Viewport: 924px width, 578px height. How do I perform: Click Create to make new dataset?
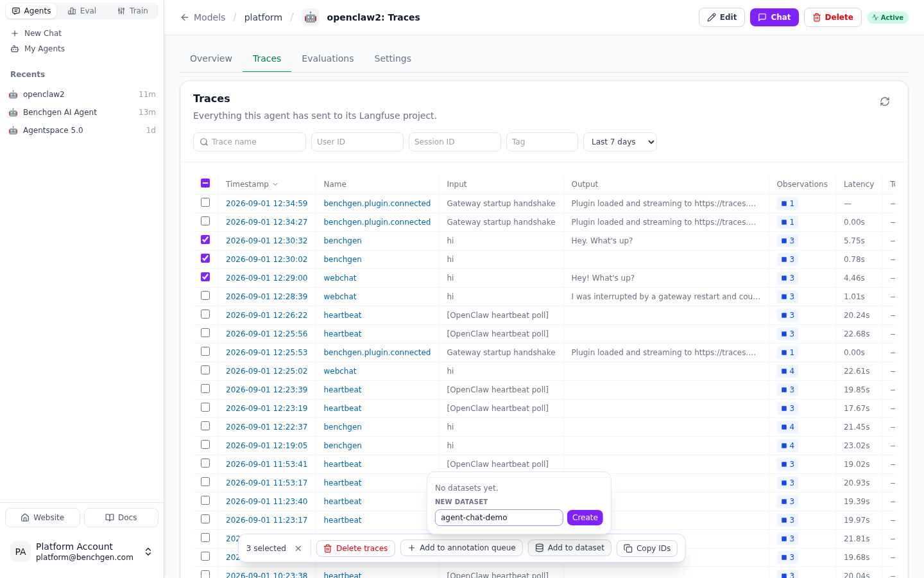click(x=585, y=518)
